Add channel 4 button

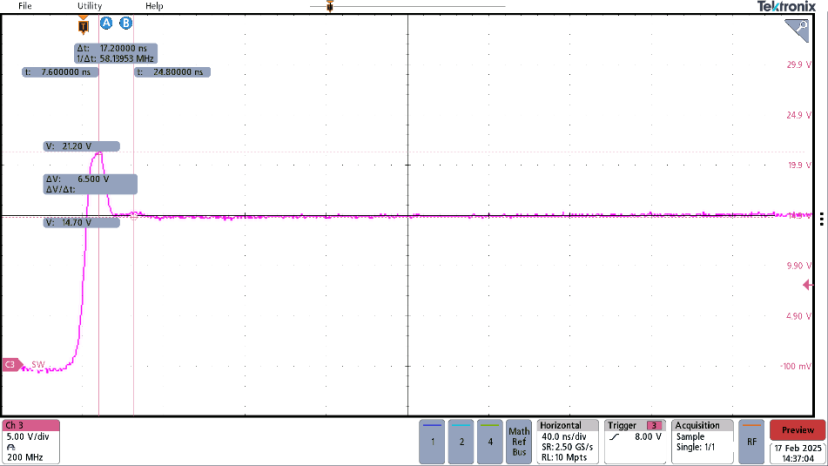(x=490, y=442)
